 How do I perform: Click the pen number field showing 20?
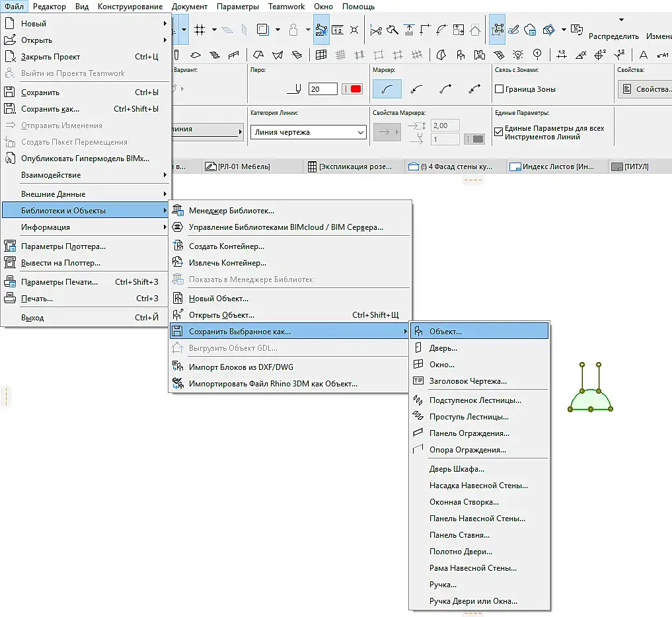(322, 89)
